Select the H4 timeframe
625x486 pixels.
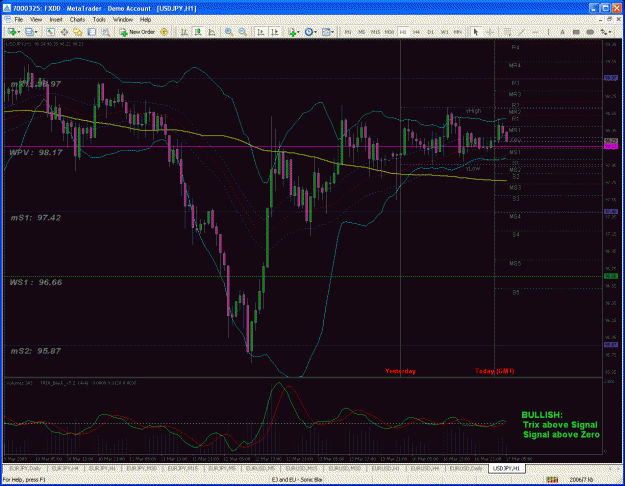tap(417, 32)
